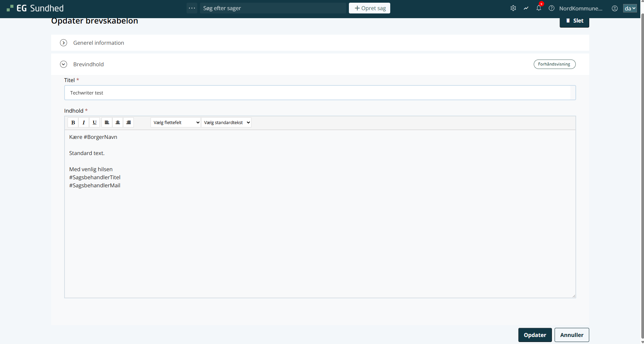Open notifications bell icon
The image size is (644, 344).
[x=539, y=8]
